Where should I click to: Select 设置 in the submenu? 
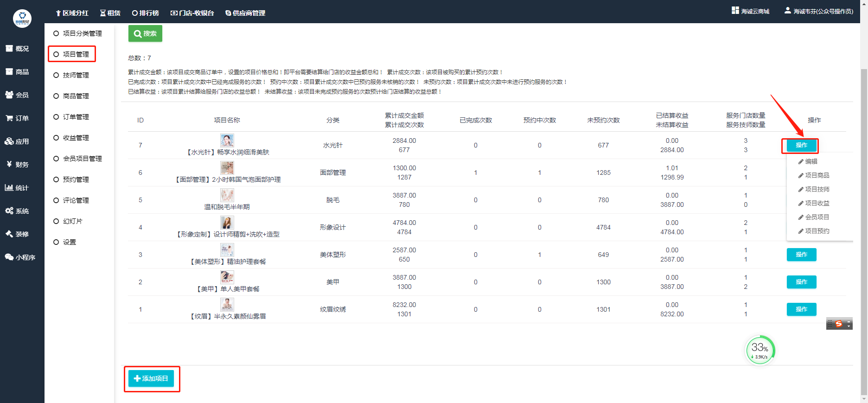65,242
